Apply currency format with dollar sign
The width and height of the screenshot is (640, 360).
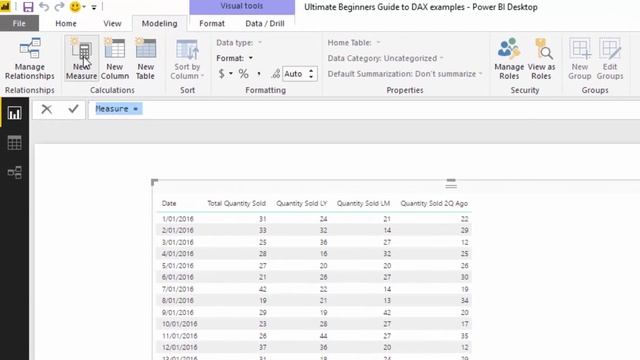222,73
